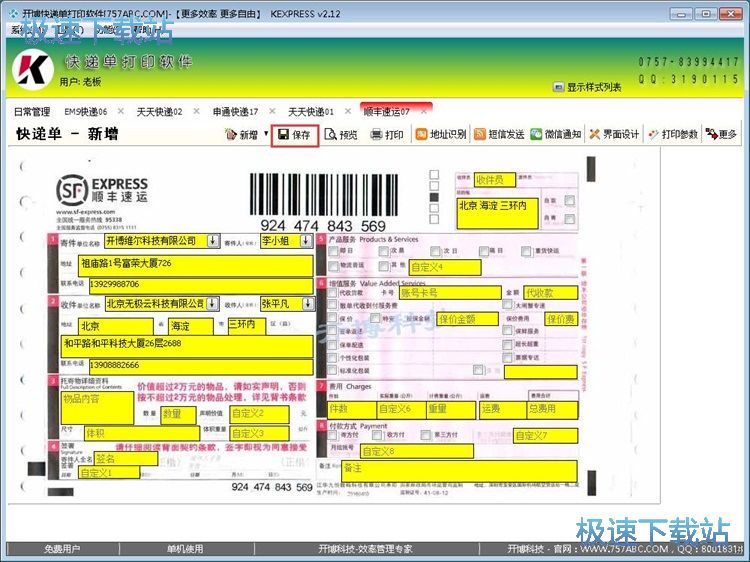Open sender name 李小姐 dropdown
The image size is (750, 562).
pos(306,241)
